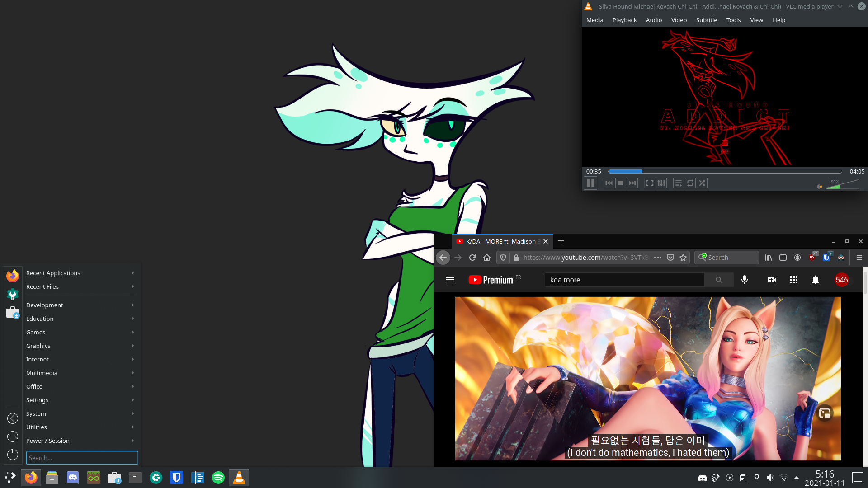Screen dimensions: 868x488
Task: Open Spotify from the taskbar
Action: click(x=218, y=478)
